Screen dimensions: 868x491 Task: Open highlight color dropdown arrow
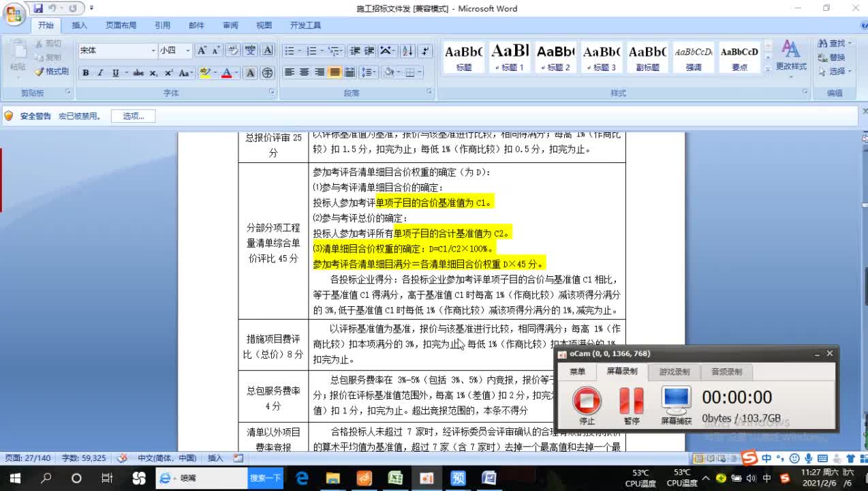[x=215, y=73]
